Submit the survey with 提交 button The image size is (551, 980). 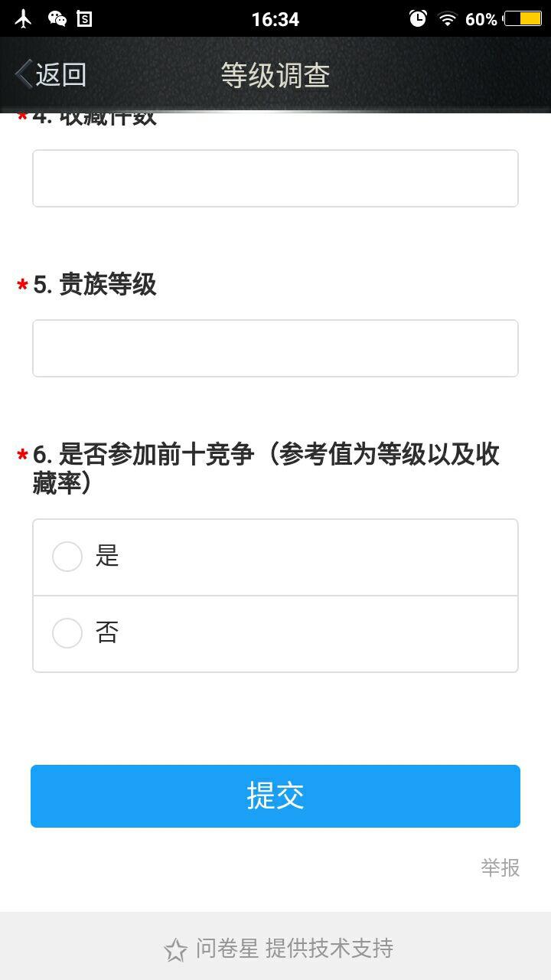pos(275,796)
